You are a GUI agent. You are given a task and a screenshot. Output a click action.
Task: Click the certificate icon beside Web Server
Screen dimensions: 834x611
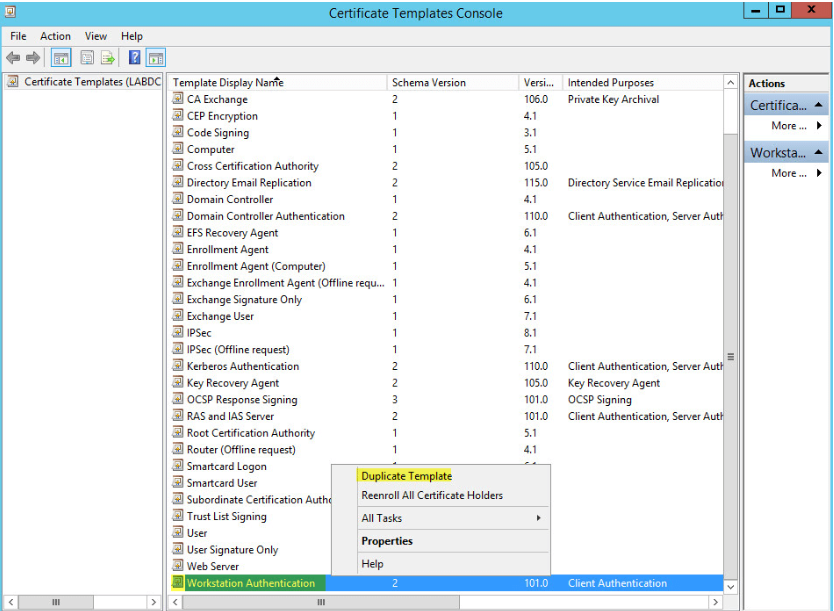tap(180, 566)
